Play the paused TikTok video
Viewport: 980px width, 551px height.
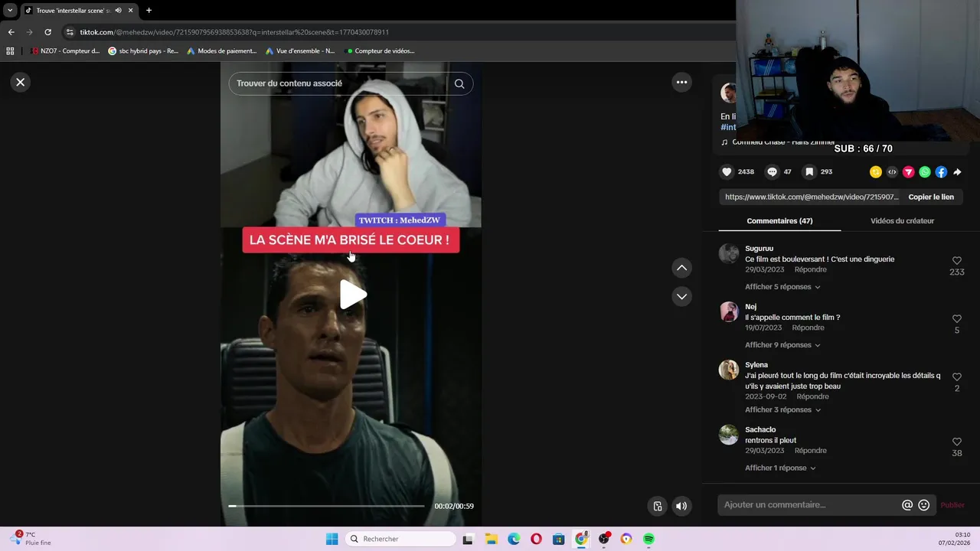point(352,295)
